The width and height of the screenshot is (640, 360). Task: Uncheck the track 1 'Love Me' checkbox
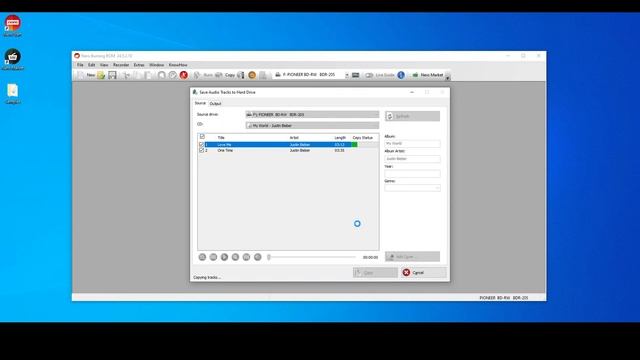tap(201, 144)
